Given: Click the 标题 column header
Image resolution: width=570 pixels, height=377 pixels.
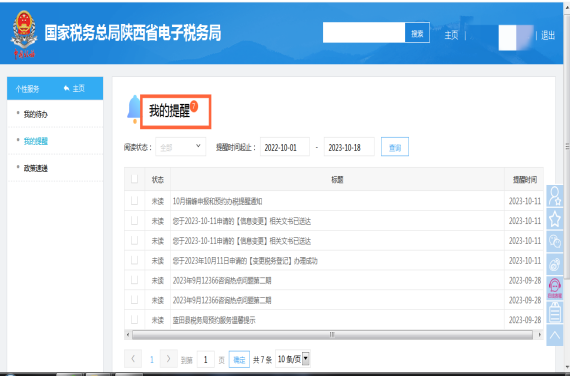Looking at the screenshot, I should point(337,179).
